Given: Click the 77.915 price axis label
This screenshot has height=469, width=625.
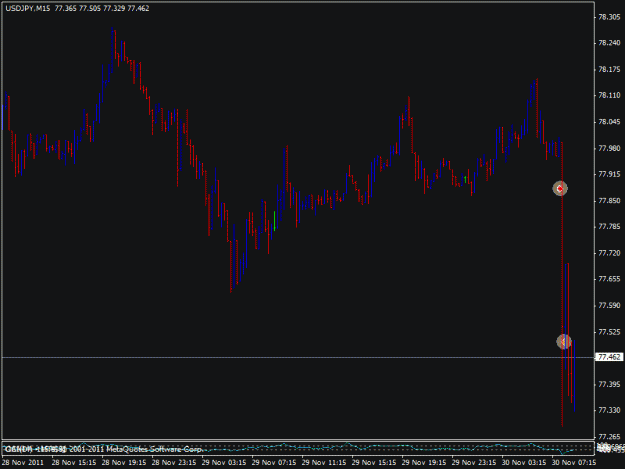Looking at the screenshot, I should pos(609,174).
